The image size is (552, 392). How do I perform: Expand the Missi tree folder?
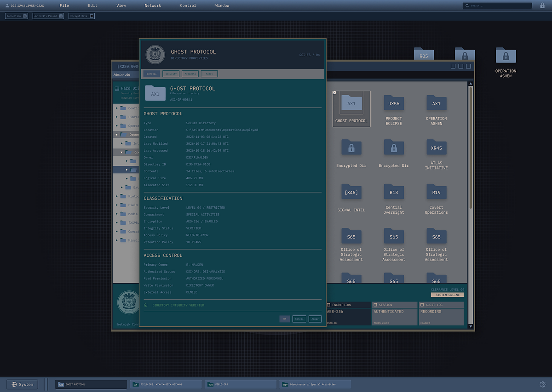click(x=117, y=240)
